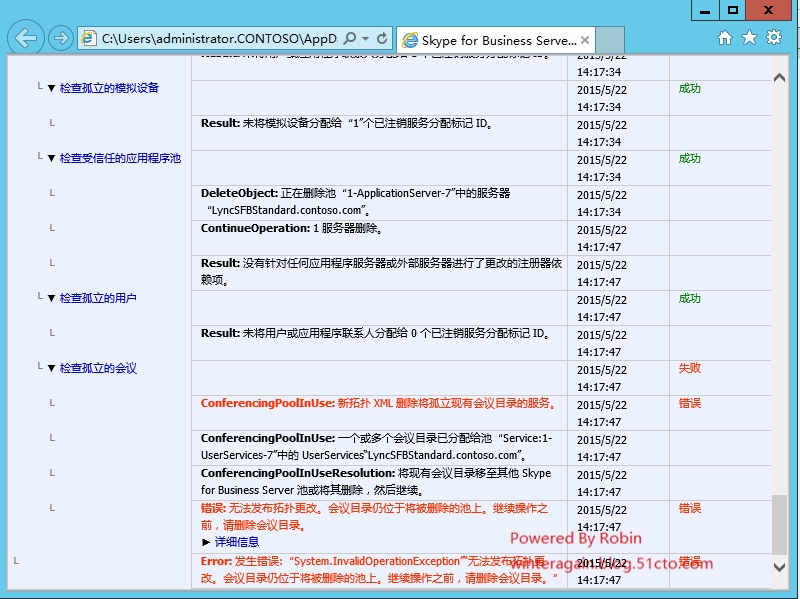Go back with the browser Back arrow
This screenshot has height=599, width=800.
click(x=26, y=38)
